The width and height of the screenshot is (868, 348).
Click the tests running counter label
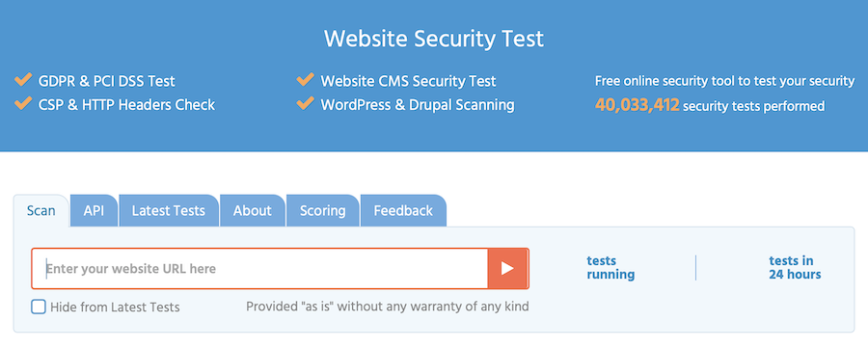pos(610,268)
